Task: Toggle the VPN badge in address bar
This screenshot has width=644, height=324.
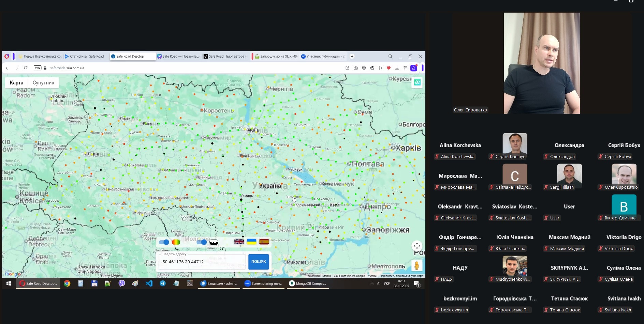Action: pos(38,68)
